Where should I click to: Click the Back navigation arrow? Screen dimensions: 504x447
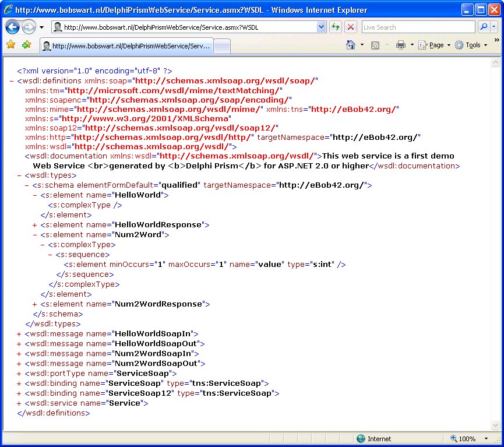[x=12, y=27]
